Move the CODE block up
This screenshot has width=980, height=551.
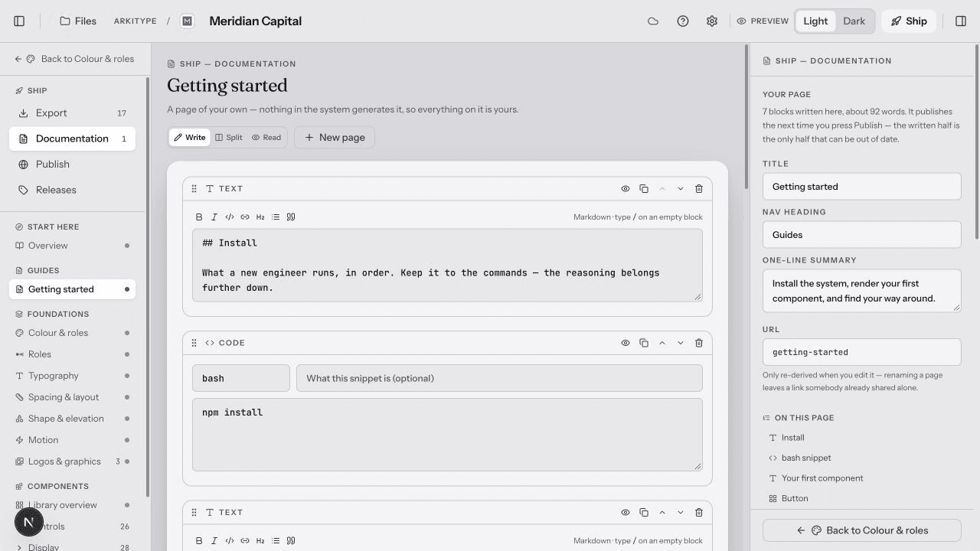pos(662,343)
